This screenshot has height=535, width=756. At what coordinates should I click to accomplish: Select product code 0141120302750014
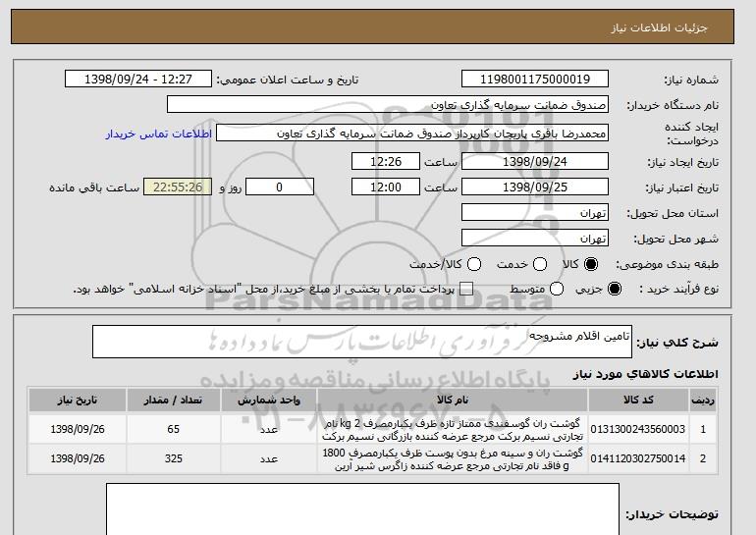click(638, 458)
